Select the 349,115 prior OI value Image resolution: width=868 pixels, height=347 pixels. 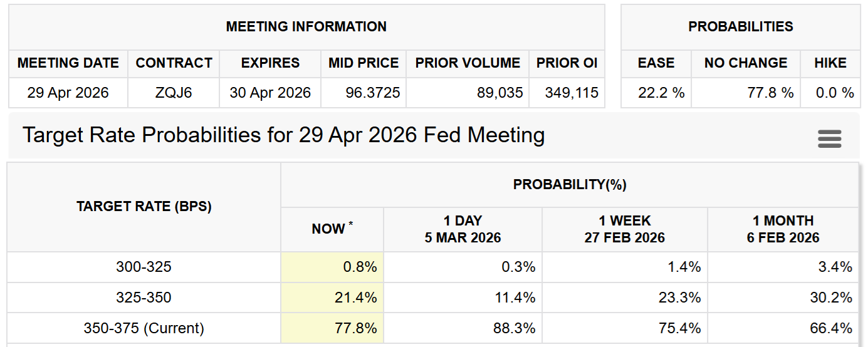pyautogui.click(x=567, y=93)
